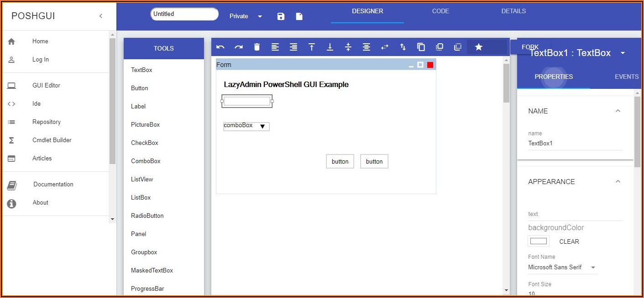This screenshot has height=298, width=644.
Task: Align controls to bottom icon
Action: [x=330, y=47]
